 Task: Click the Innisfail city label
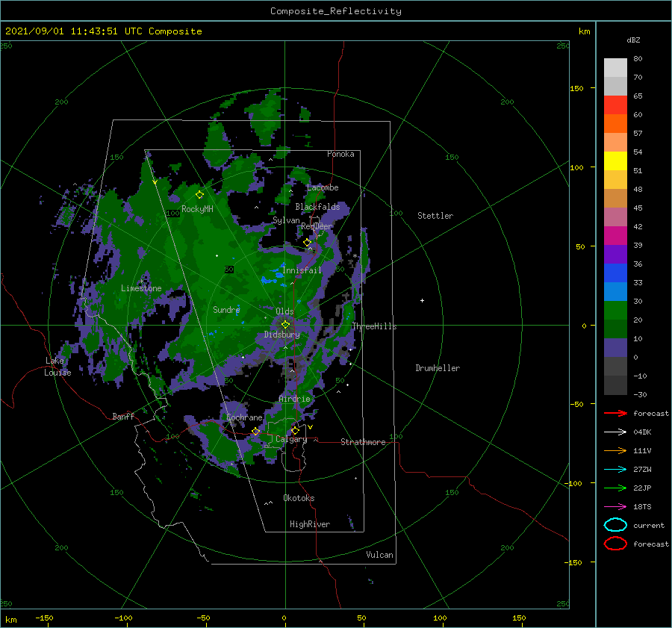point(302,270)
